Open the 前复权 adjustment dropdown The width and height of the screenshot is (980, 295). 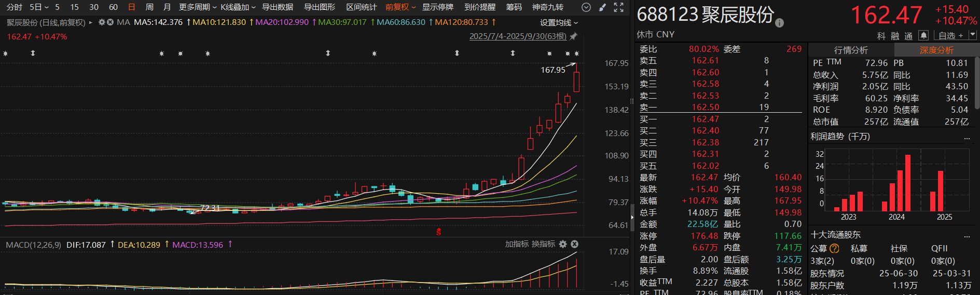[400, 7]
